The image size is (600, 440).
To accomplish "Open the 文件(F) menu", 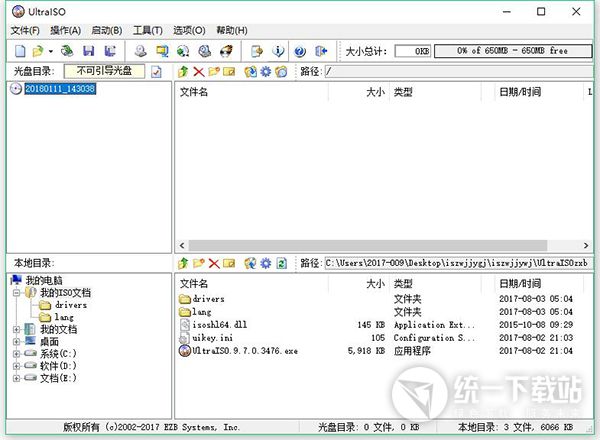I will click(24, 30).
